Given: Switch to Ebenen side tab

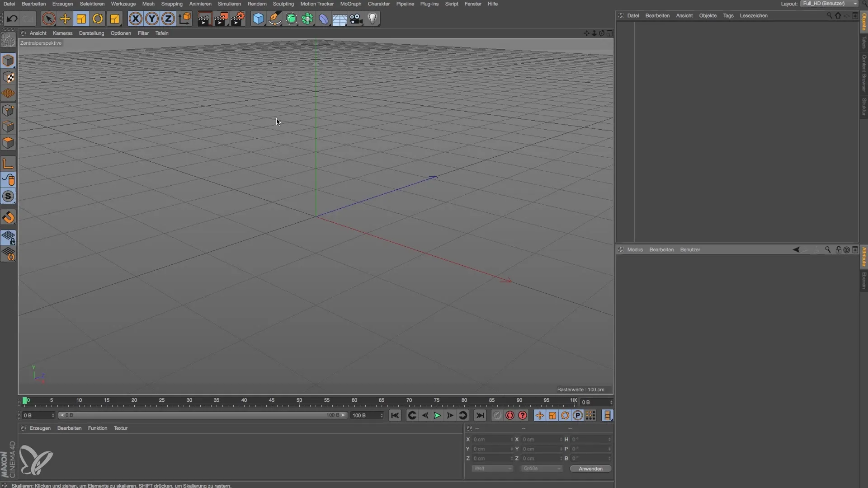Looking at the screenshot, I should [x=864, y=280].
